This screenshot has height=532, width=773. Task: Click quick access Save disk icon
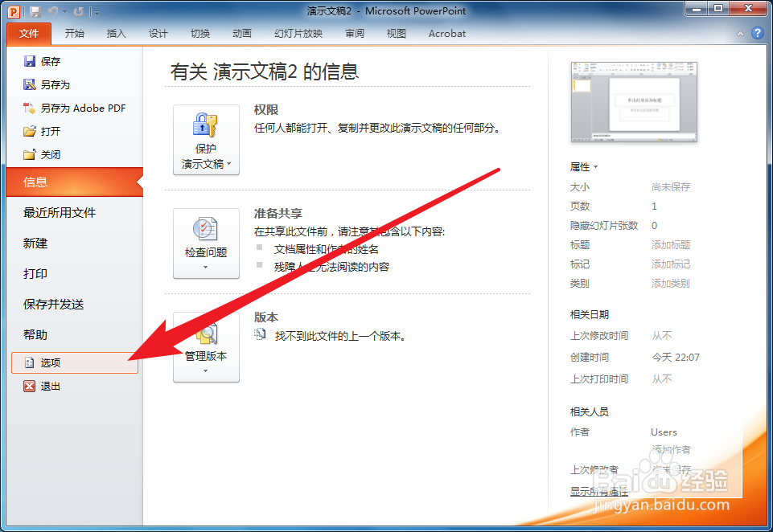[35, 11]
